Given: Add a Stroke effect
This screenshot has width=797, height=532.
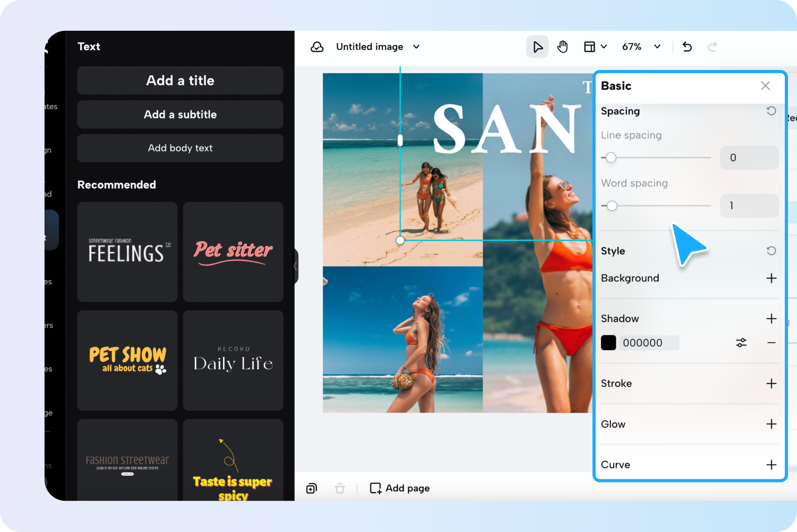Looking at the screenshot, I should [x=772, y=384].
